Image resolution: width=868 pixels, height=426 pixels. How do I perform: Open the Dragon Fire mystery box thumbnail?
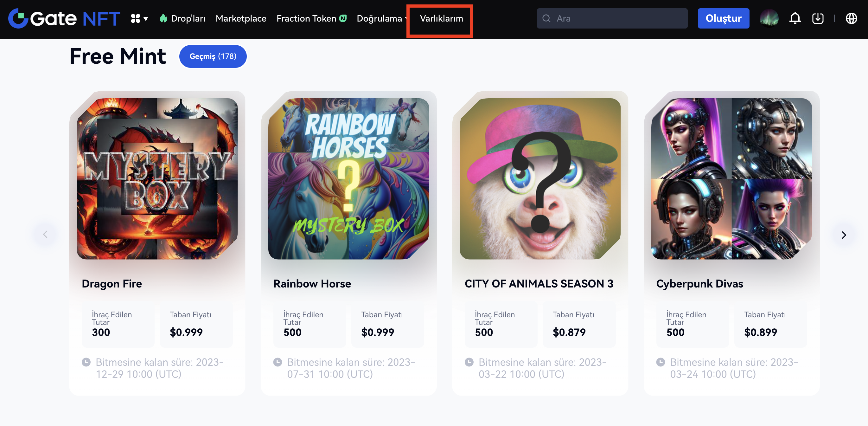click(x=157, y=179)
